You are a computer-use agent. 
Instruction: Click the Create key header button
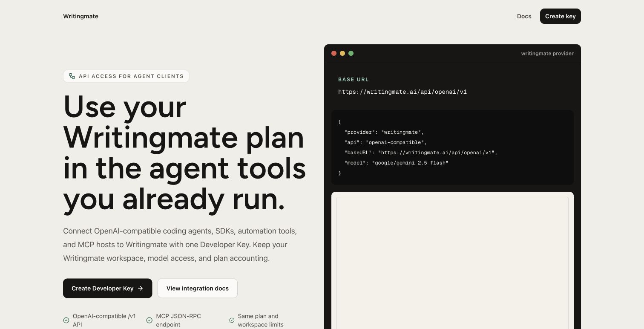coord(560,16)
